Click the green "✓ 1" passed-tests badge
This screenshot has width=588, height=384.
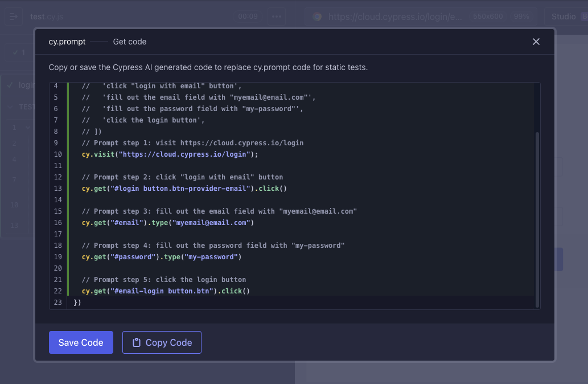[18, 52]
